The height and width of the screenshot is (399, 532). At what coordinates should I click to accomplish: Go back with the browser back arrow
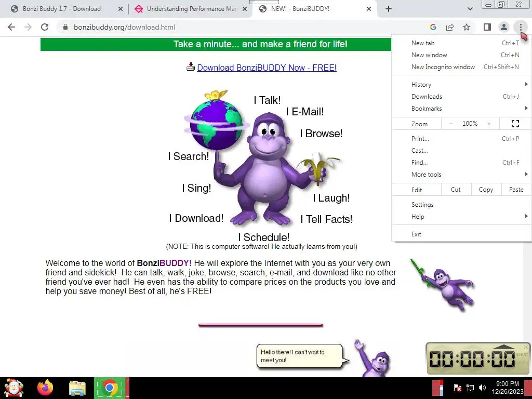[x=11, y=27]
